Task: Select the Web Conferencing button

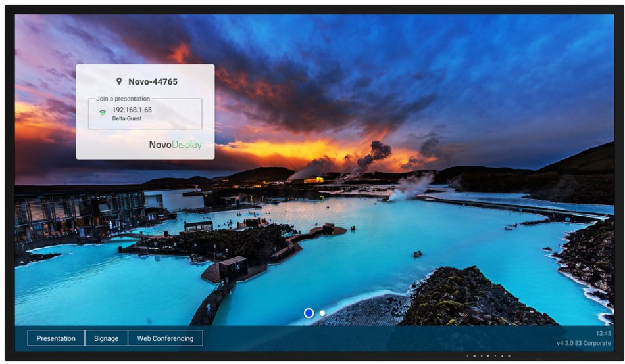Action: [165, 338]
